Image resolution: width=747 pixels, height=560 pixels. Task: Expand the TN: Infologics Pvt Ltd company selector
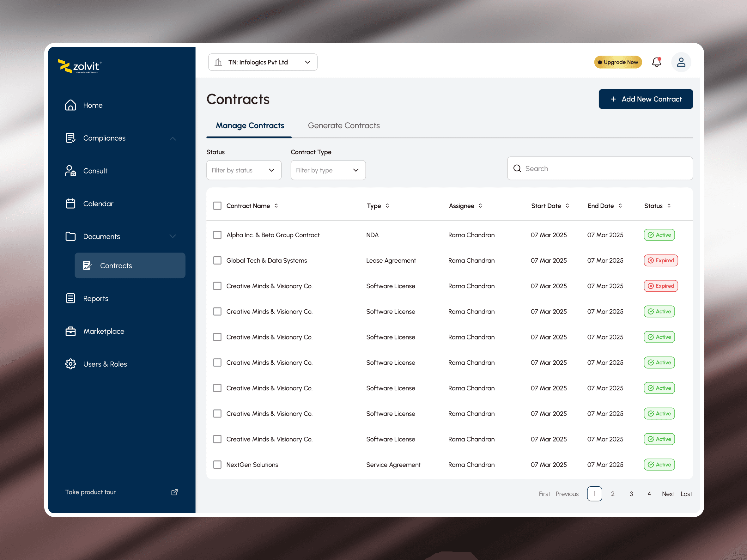point(262,62)
